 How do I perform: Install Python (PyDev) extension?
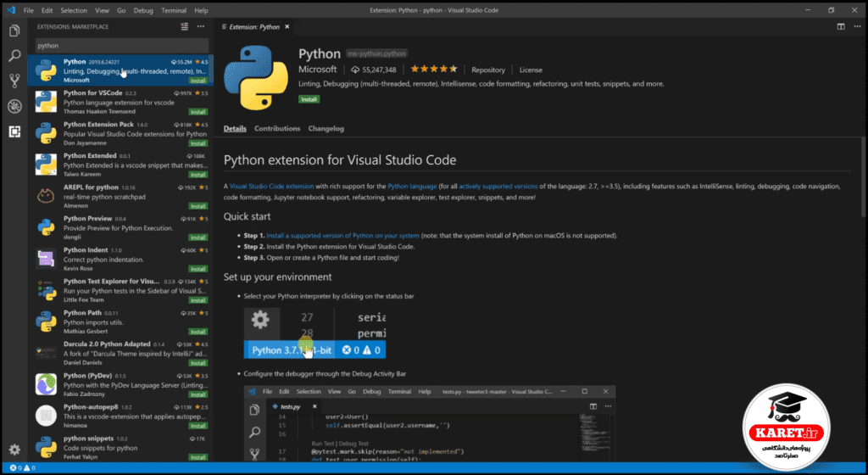coord(198,394)
